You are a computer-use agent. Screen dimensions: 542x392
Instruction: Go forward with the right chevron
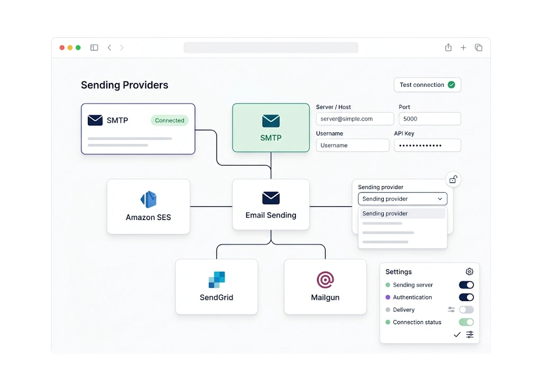click(x=122, y=48)
